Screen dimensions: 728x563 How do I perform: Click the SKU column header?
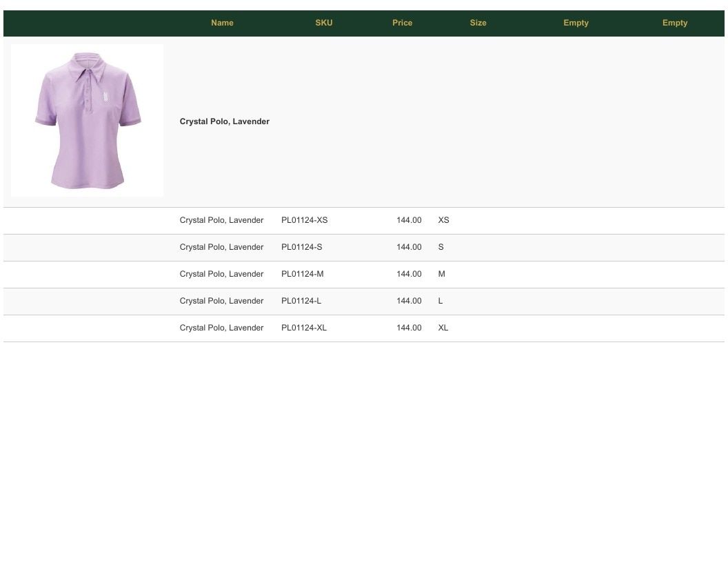click(x=323, y=23)
